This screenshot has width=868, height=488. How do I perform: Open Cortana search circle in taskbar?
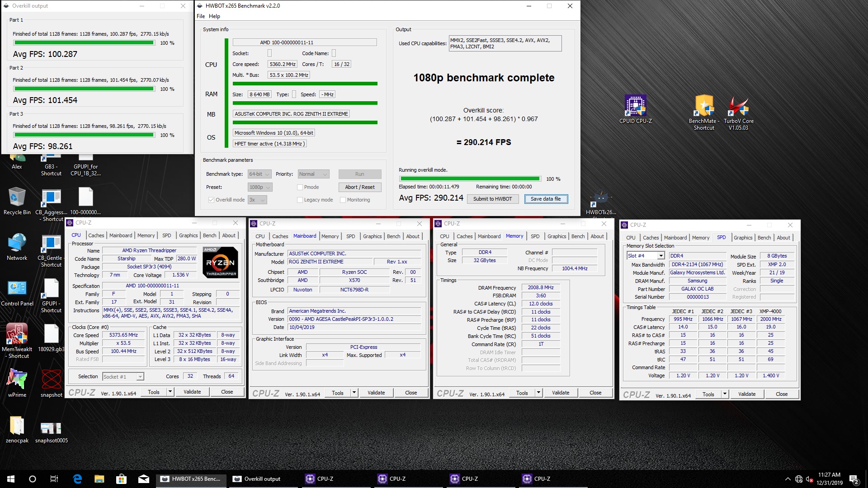(33, 479)
